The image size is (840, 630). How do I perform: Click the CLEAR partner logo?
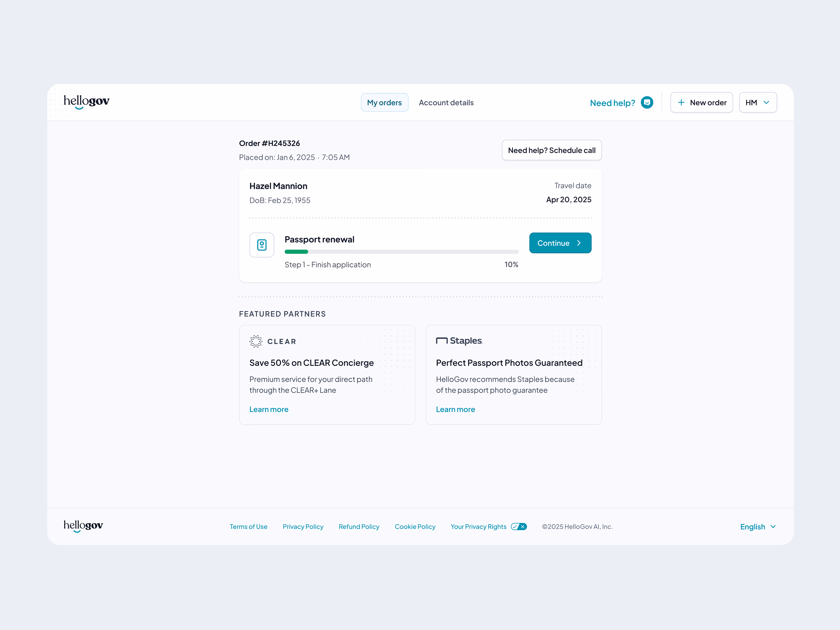click(x=273, y=342)
